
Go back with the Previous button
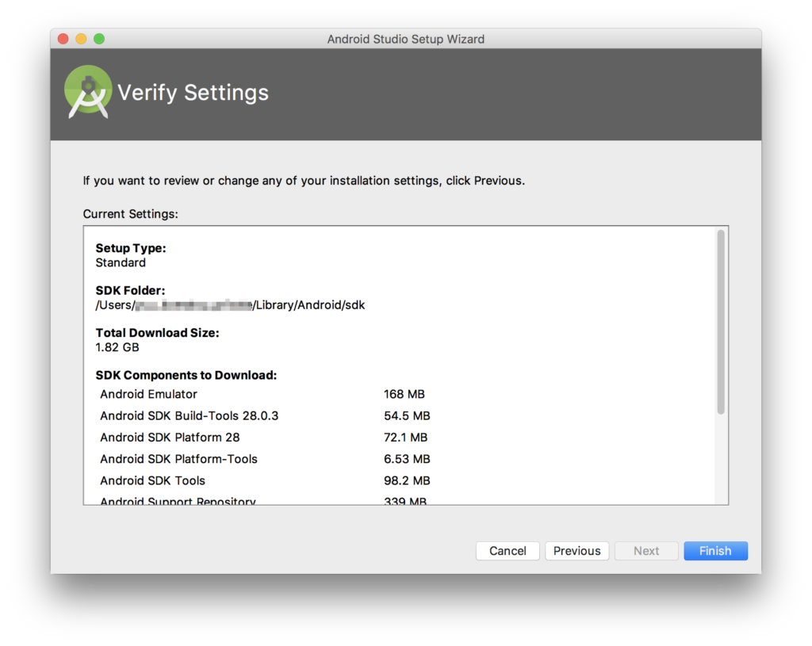[x=577, y=551]
